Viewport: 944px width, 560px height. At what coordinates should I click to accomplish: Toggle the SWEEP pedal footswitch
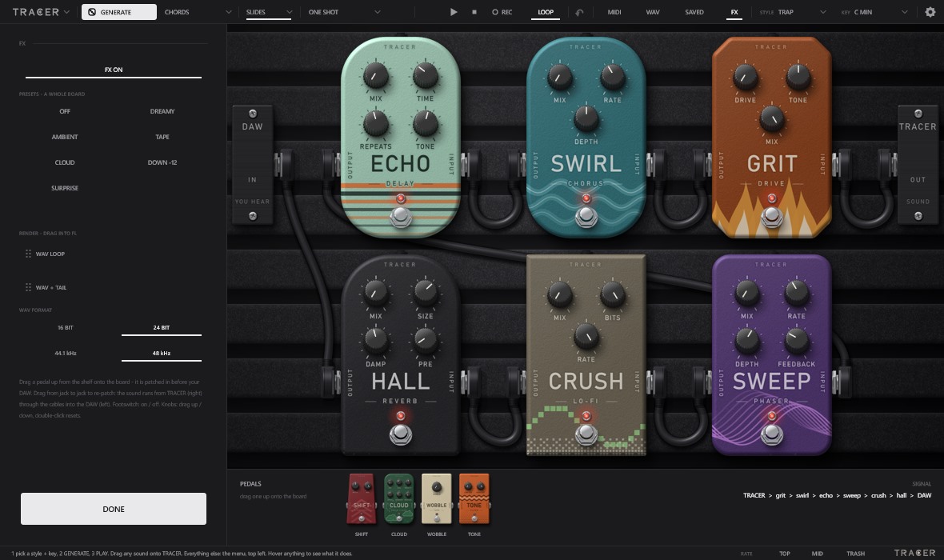pyautogui.click(x=771, y=434)
